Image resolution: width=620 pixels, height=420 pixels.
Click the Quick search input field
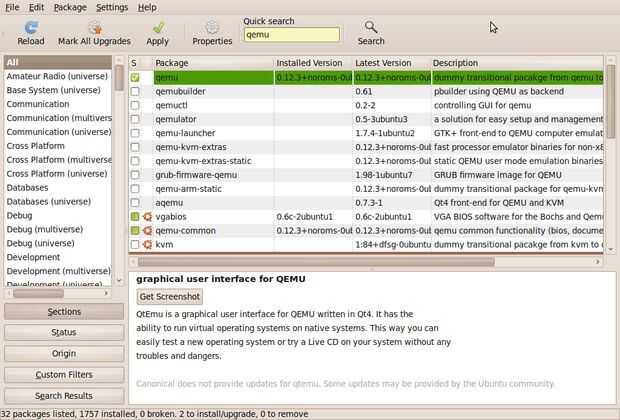click(292, 34)
